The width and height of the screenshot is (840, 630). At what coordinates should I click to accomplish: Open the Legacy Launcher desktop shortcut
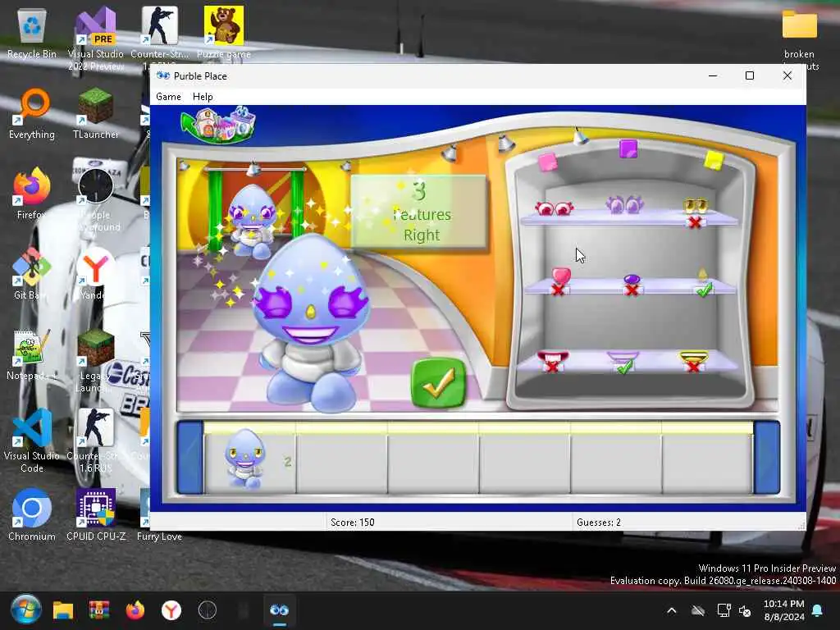pos(96,361)
